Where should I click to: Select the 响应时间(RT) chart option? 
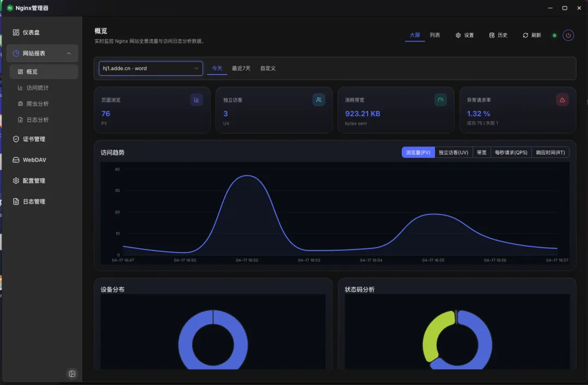point(550,152)
